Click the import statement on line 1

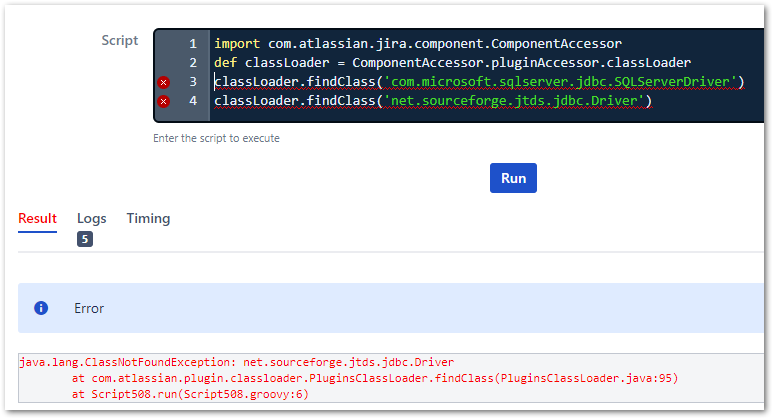click(418, 43)
